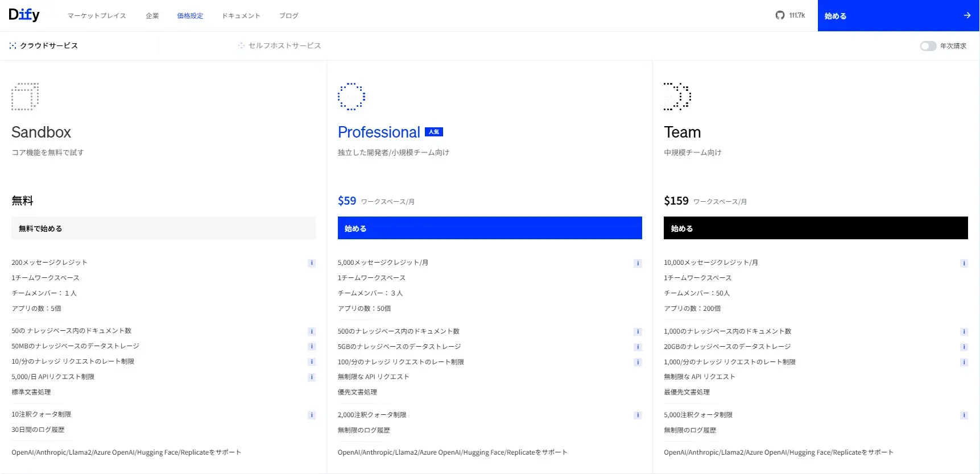Show info for 5,000メッセージクレジット/月

(638, 263)
